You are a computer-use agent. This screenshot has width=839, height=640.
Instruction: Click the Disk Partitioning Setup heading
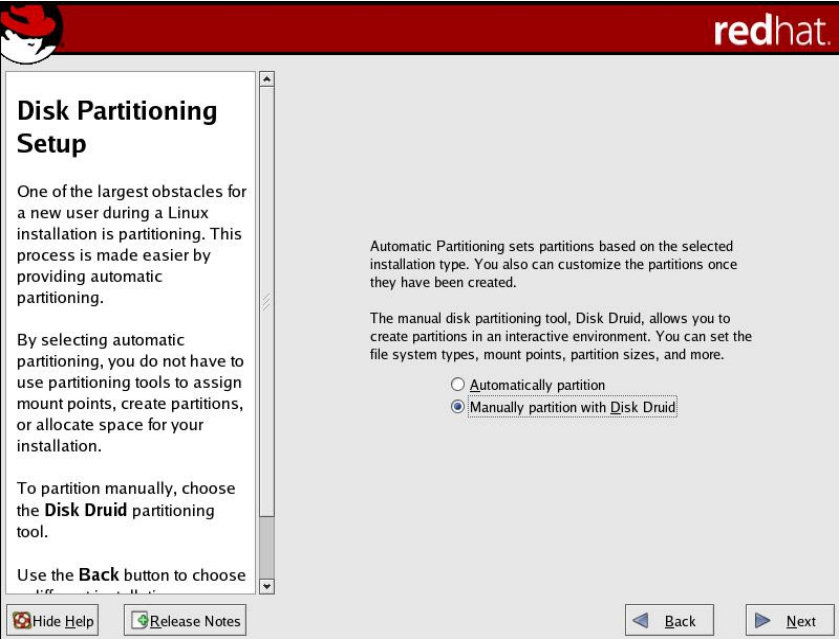(x=117, y=126)
